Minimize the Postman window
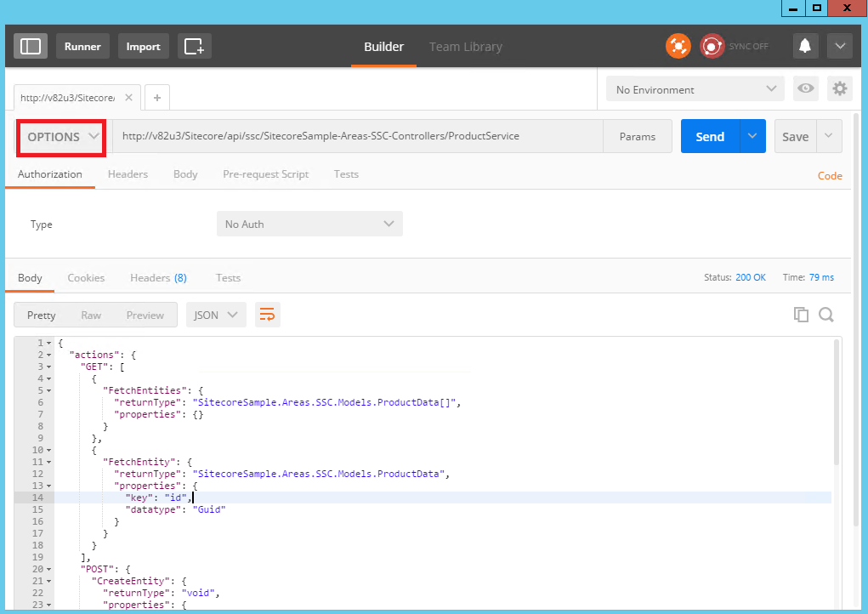Screen dimensions: 868x614 [x=793, y=8]
